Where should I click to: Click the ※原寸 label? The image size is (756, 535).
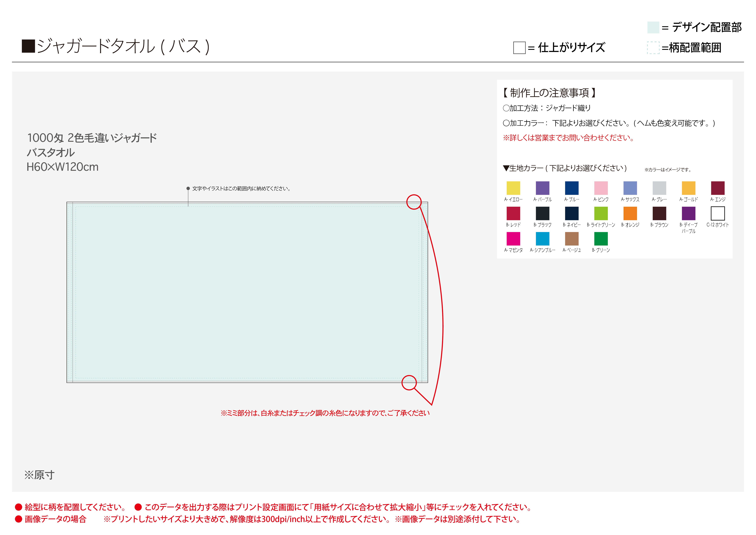coord(39,475)
